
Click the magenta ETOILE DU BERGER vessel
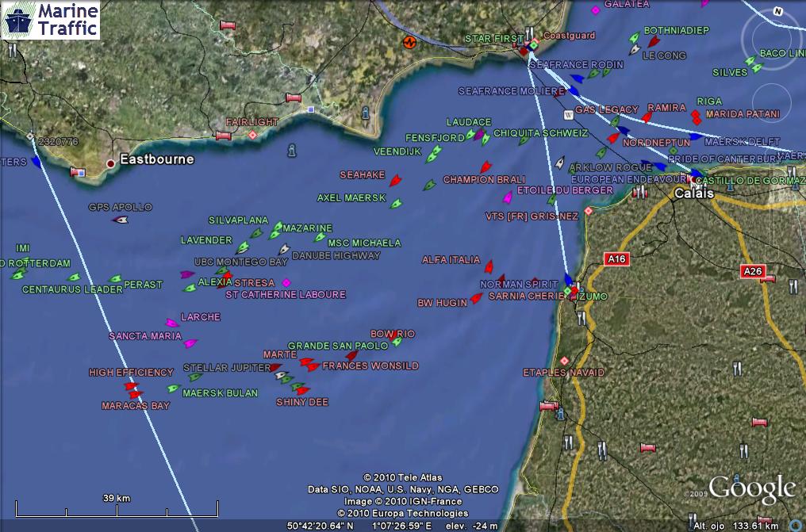(508, 197)
